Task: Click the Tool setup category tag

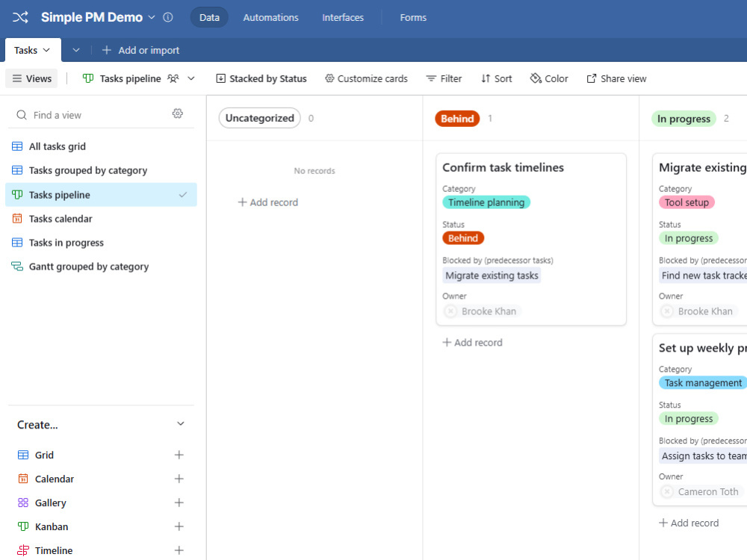Action: (686, 202)
